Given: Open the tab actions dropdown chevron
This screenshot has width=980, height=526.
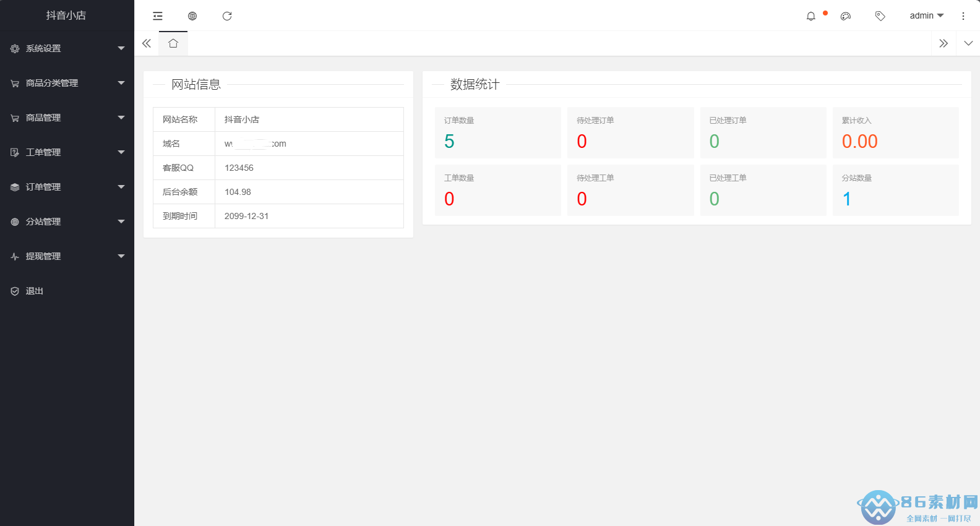Looking at the screenshot, I should click(968, 43).
